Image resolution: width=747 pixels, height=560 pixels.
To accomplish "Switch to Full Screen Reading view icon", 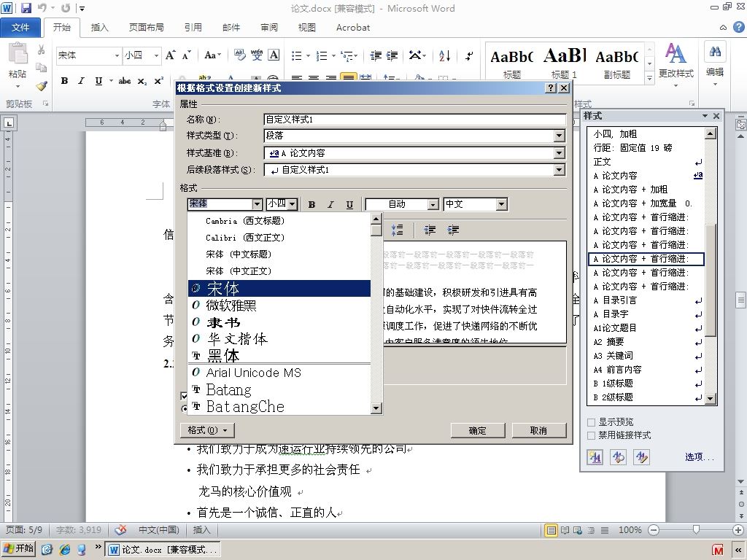I will [565, 530].
